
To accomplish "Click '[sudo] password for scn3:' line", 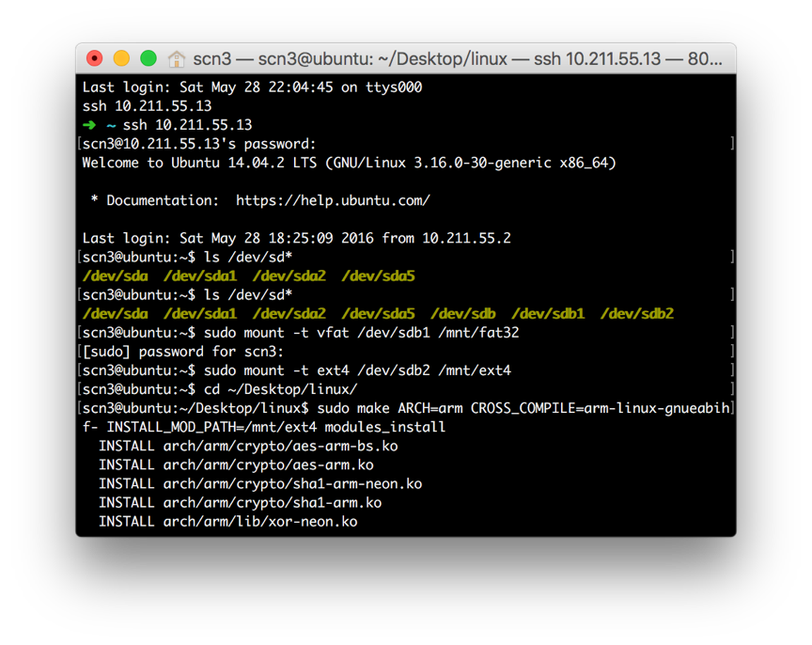I will click(183, 352).
